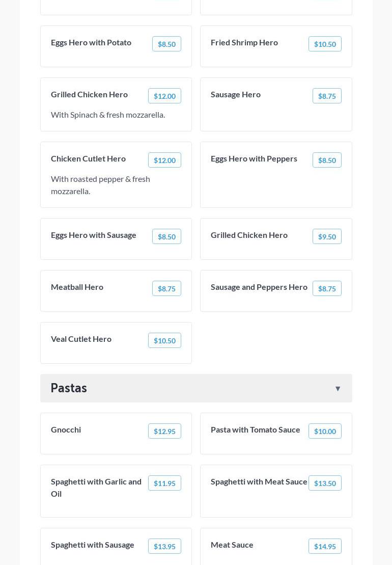
Task: Select Spaghetti with Meat Sauce $13.50 price
Action: click(325, 483)
